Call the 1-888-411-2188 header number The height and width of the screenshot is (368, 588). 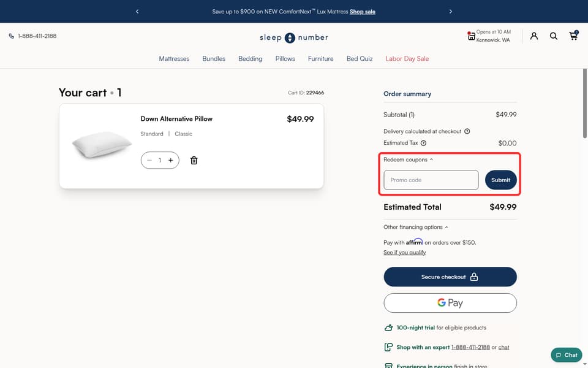click(37, 36)
